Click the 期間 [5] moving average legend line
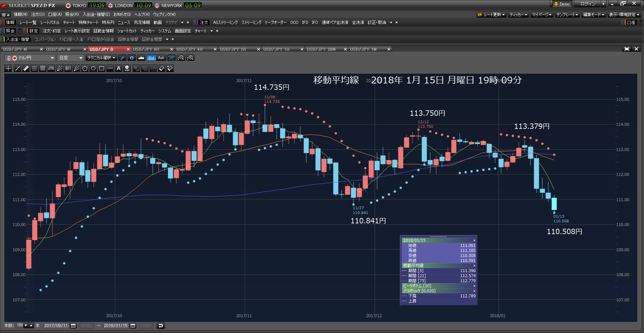The width and height of the screenshot is (644, 333). (439, 271)
